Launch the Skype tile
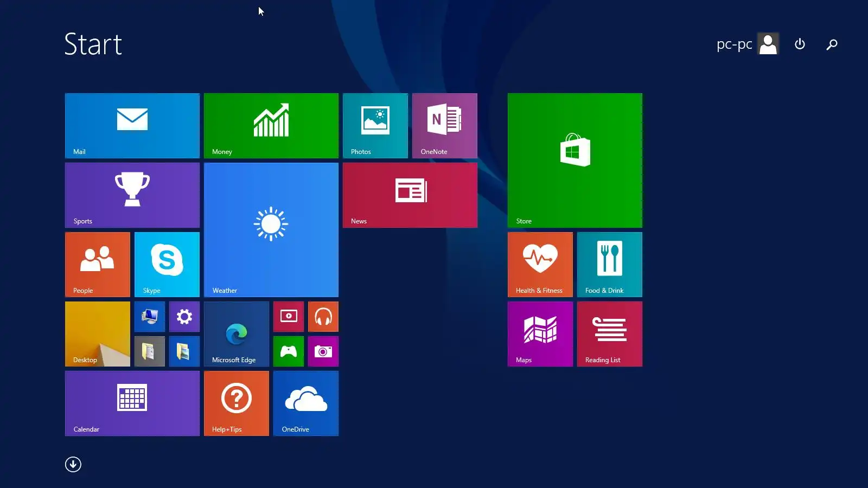Screen dimensions: 868x488 (x=167, y=265)
